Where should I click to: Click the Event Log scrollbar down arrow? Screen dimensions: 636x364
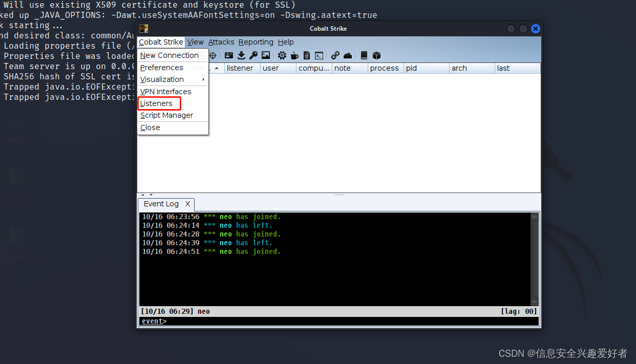535,302
